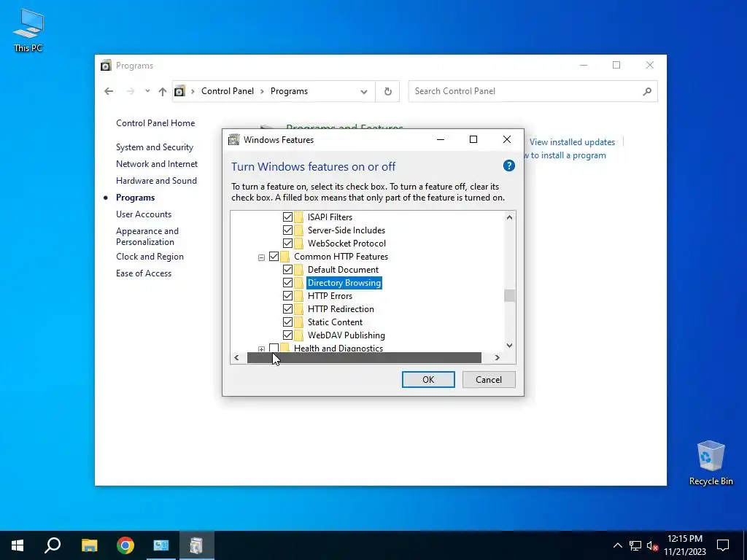Uncheck the Server-Side Includes checkbox

(x=287, y=230)
